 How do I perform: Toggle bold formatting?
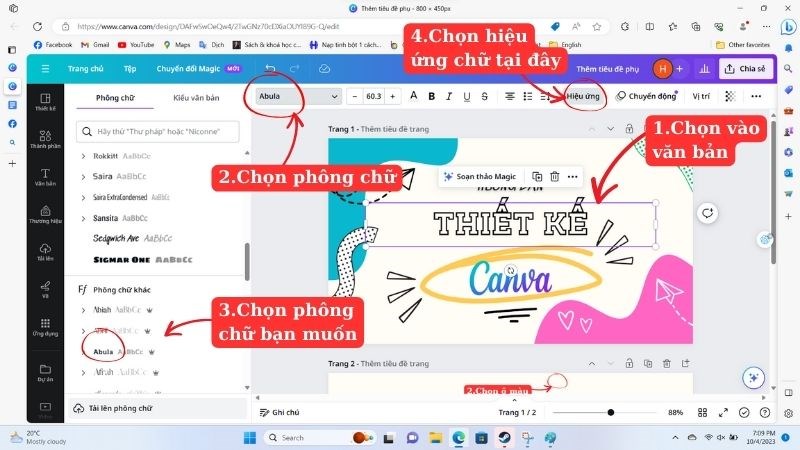click(432, 96)
